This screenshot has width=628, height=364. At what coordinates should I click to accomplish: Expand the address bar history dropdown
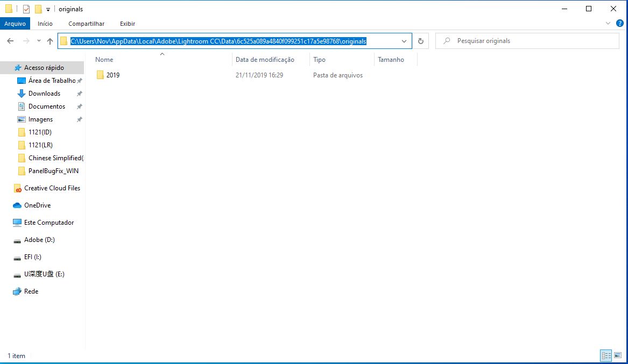coord(404,41)
